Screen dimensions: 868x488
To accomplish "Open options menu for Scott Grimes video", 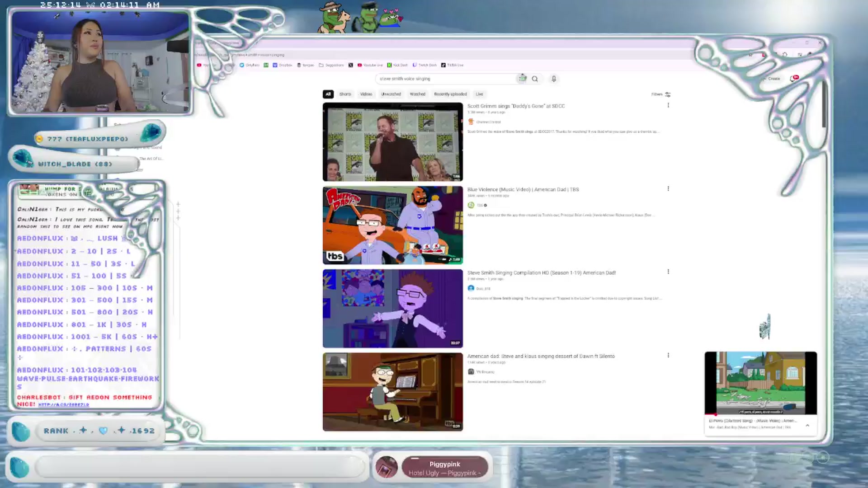I will [668, 105].
